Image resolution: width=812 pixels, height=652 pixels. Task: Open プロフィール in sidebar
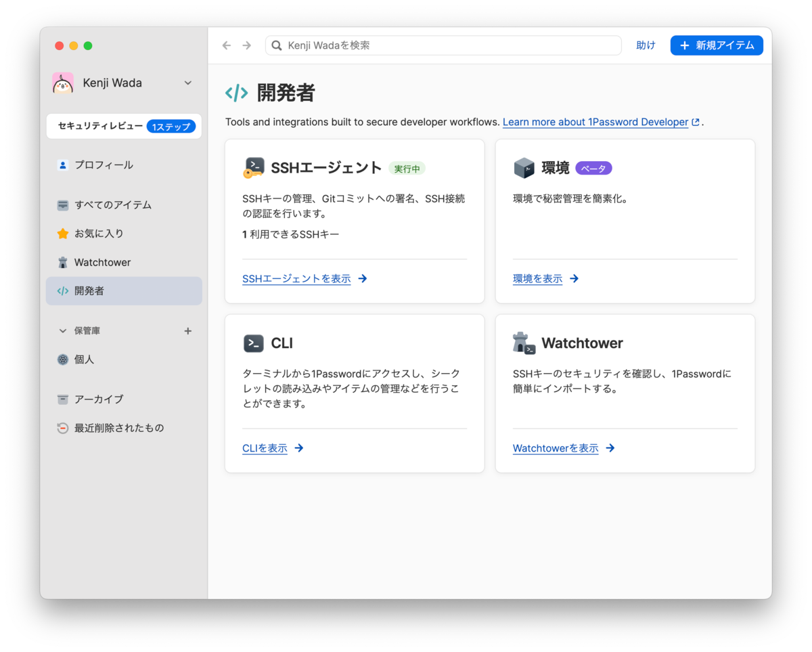[x=124, y=165]
